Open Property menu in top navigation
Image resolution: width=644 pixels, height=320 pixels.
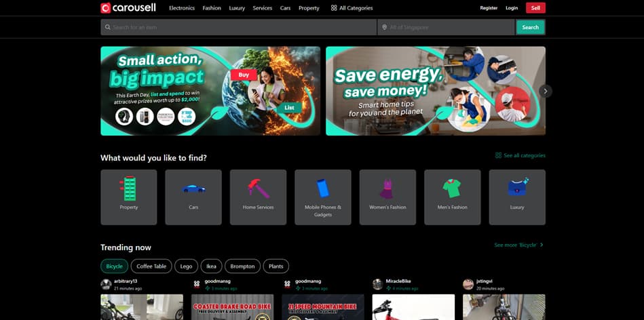tap(309, 7)
